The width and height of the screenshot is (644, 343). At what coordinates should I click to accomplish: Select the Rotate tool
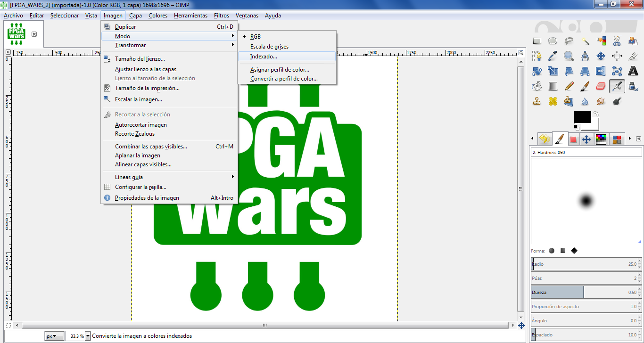[537, 71]
